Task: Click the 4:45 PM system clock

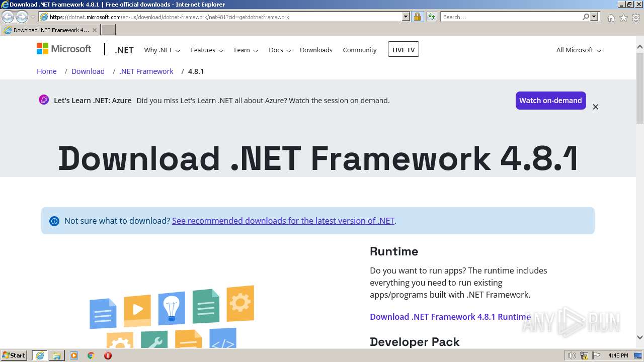Action: pos(618,355)
